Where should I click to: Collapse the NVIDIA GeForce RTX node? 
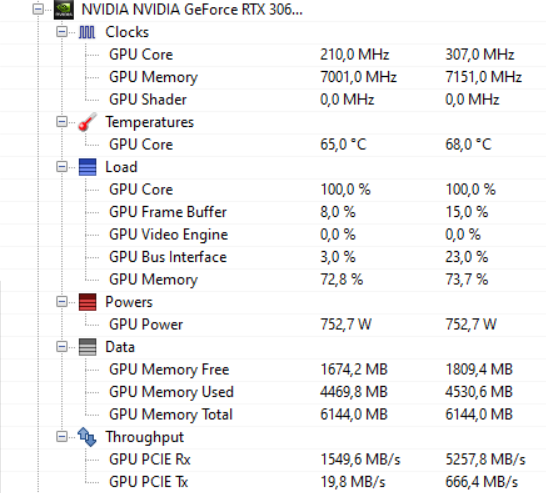pos(38,9)
